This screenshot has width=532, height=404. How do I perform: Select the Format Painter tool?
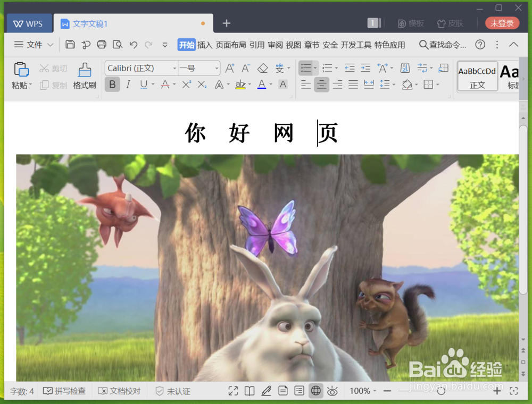[x=85, y=76]
